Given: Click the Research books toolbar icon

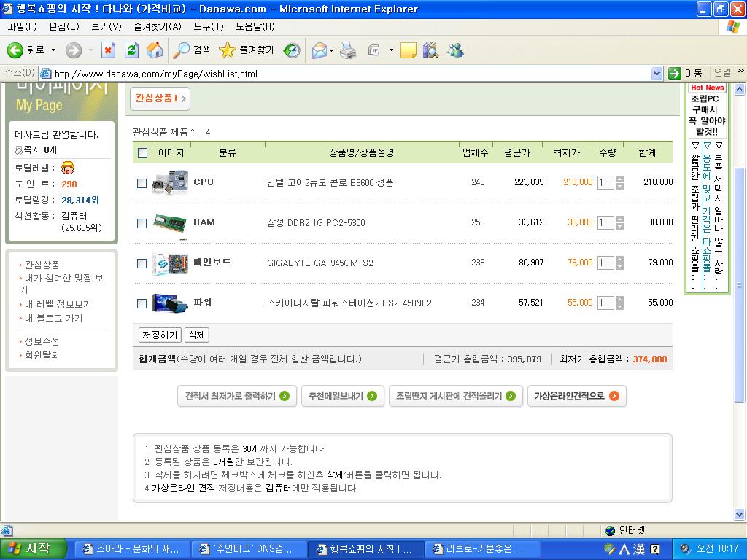Looking at the screenshot, I should (430, 50).
